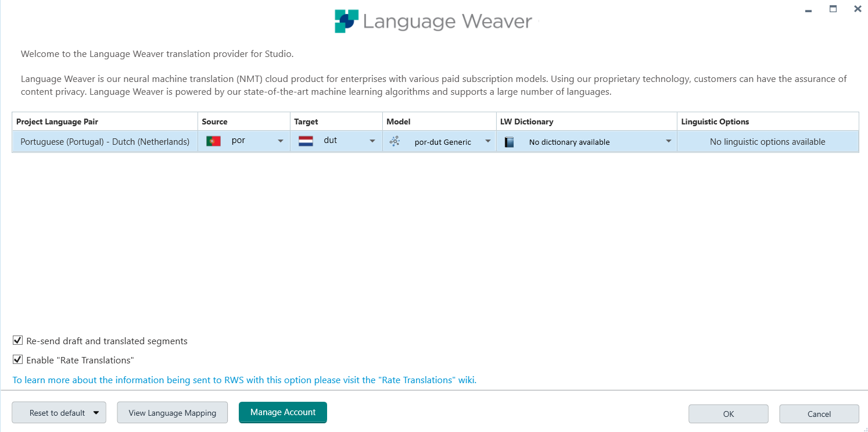Screen dimensions: 868x432
Task: Click the Netherlands flag icon in Target
Action: click(x=306, y=141)
